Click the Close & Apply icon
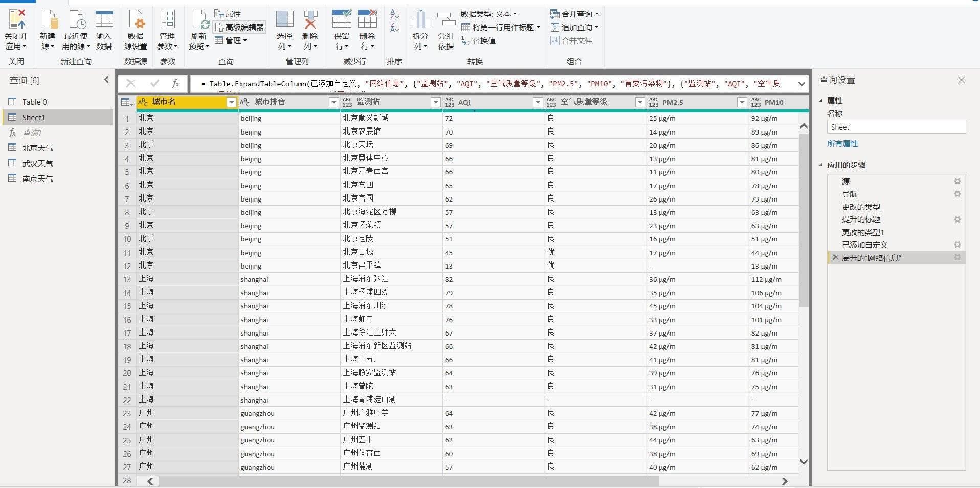Image resolution: width=980 pixels, height=488 pixels. (16, 20)
